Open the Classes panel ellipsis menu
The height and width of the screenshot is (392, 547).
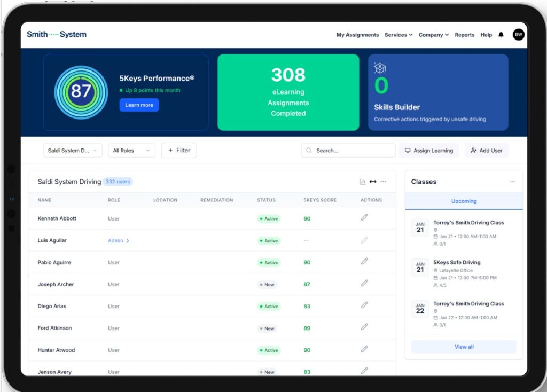pyautogui.click(x=512, y=182)
